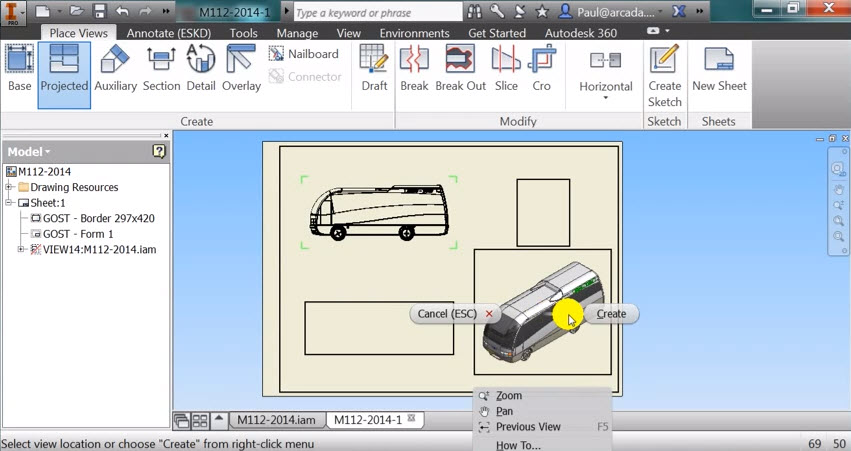Expand the quick access toolbar overflow
Viewport: 851px width, 451px height.
(x=166, y=11)
